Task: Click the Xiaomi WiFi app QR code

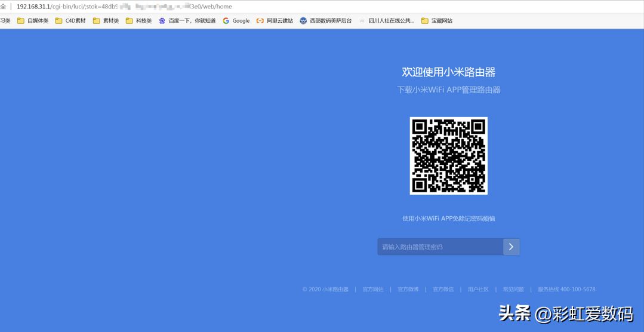Action: [x=448, y=156]
